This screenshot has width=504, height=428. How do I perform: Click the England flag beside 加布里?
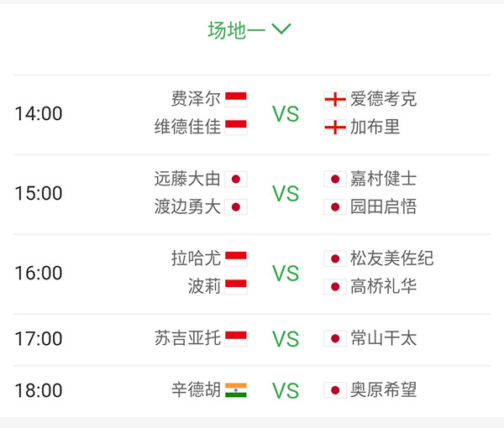pyautogui.click(x=335, y=128)
